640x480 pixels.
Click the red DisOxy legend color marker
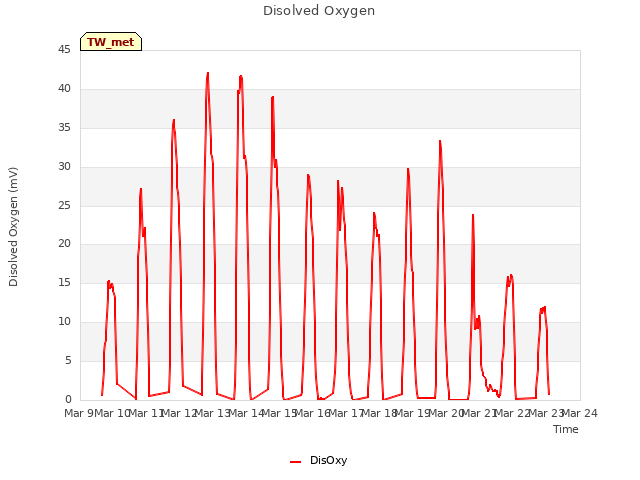(296, 462)
